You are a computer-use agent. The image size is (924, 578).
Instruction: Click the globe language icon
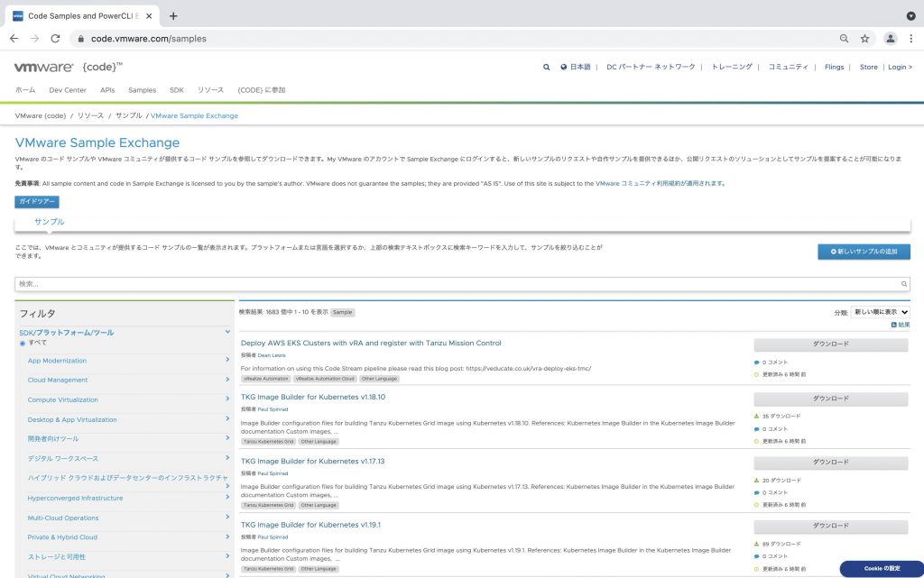(564, 67)
